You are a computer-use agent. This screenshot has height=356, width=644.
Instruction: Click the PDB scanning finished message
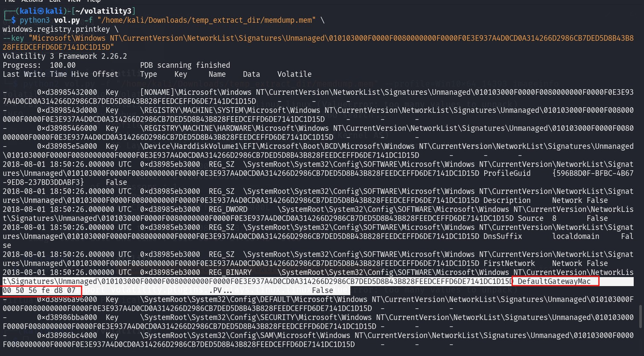click(x=185, y=65)
